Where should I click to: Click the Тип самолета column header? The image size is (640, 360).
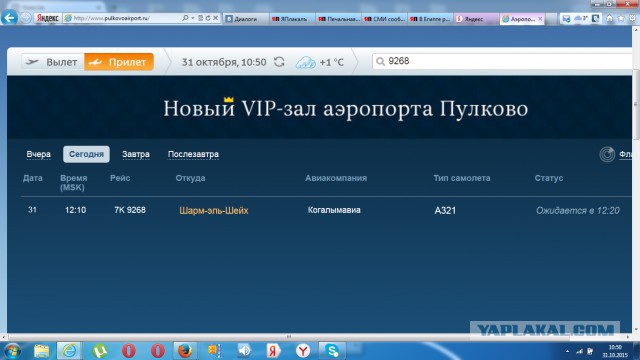(462, 178)
